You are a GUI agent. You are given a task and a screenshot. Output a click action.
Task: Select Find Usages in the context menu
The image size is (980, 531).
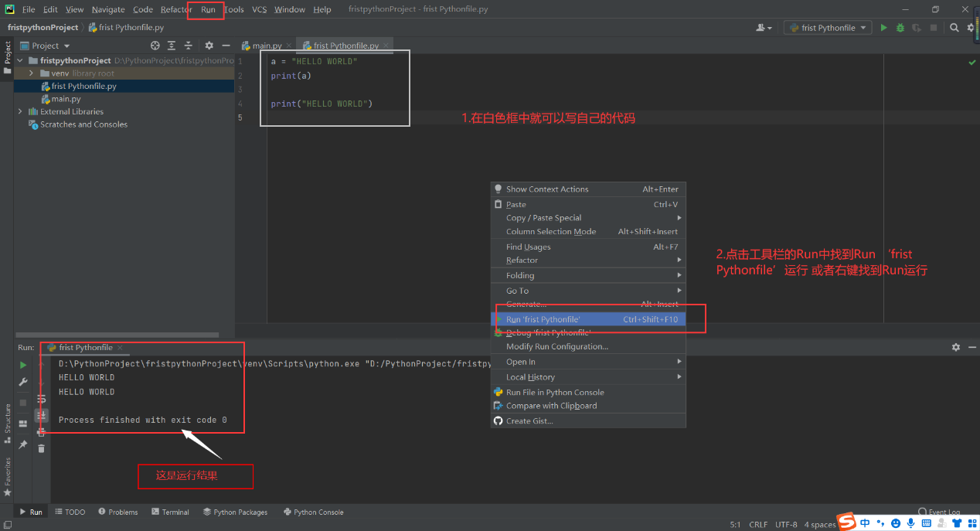click(588, 247)
